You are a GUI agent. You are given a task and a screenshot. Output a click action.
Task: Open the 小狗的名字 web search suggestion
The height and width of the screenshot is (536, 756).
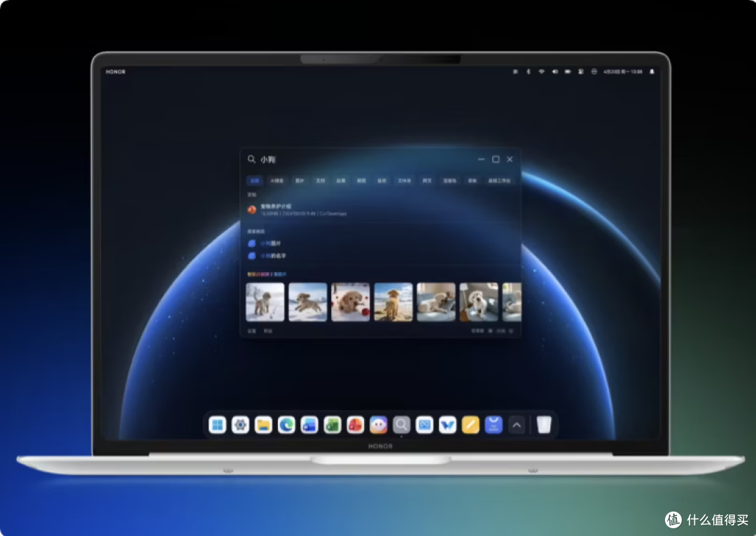point(273,256)
